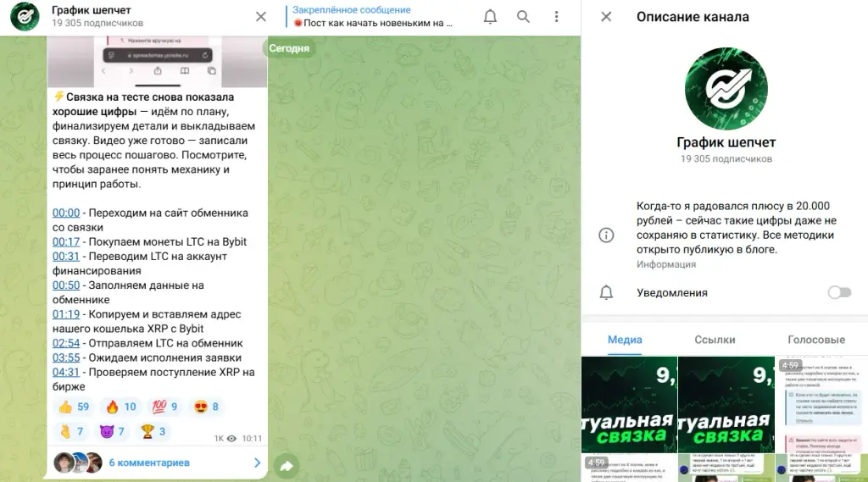Add the fire reaction with 10
The image size is (868, 482).
120,407
